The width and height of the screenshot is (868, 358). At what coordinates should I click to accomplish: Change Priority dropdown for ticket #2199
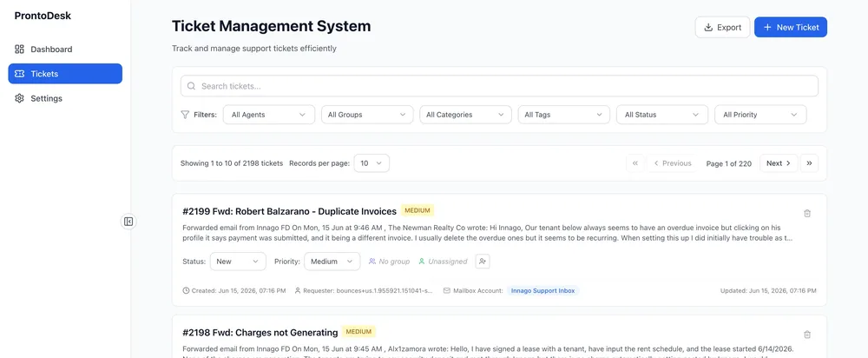coord(332,261)
